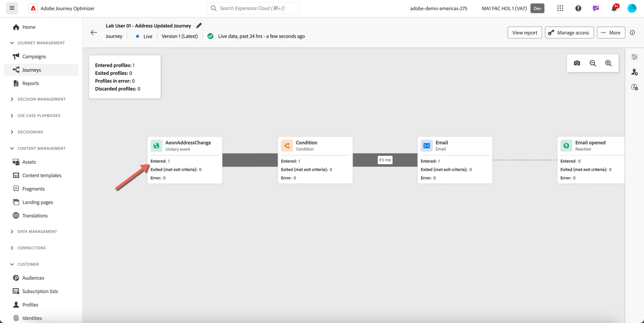644x323 pixels.
Task: Open Subscription lists in sidebar
Action: click(41, 291)
